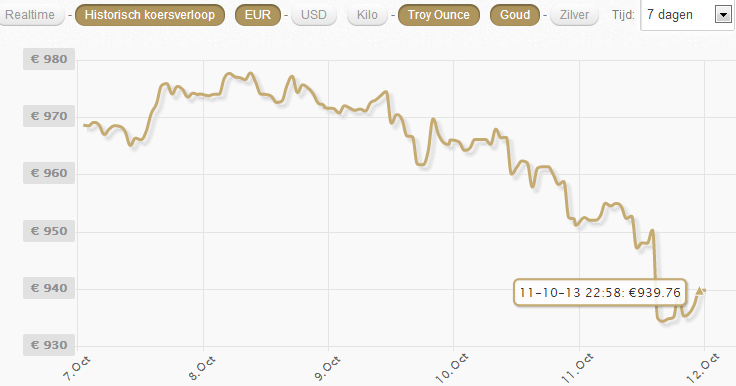Image resolution: width=736 pixels, height=386 pixels.
Task: Click the € 930 axis label
Action: [x=49, y=345]
